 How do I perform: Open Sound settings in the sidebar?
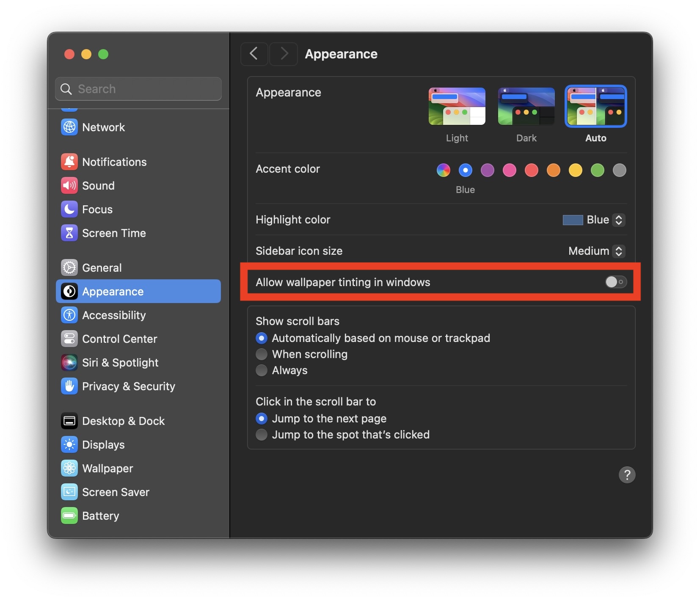click(98, 185)
